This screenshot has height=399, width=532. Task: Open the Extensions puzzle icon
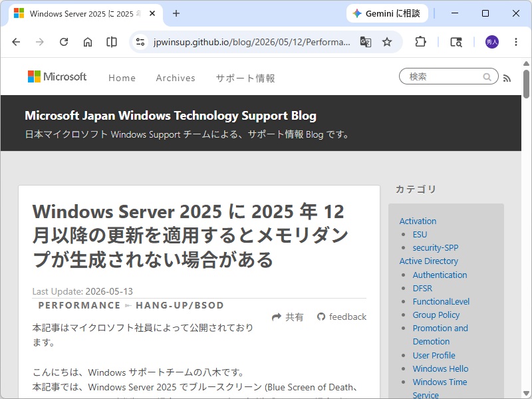420,42
